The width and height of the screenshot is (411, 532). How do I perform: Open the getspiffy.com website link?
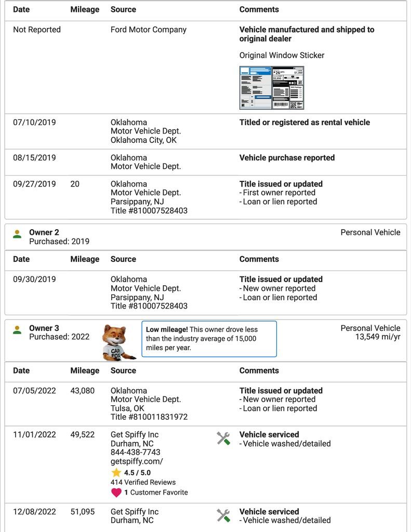pos(137,461)
